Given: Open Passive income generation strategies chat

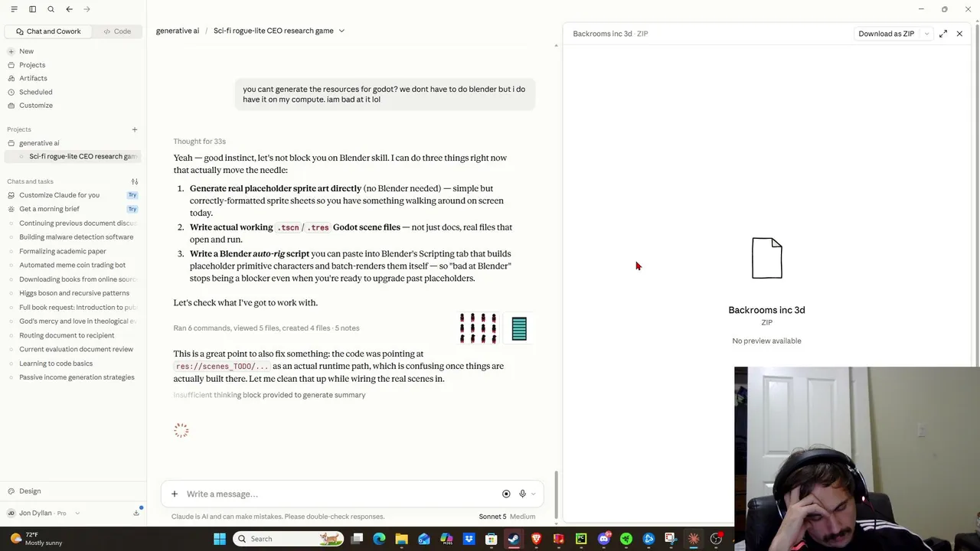Looking at the screenshot, I should (x=77, y=377).
